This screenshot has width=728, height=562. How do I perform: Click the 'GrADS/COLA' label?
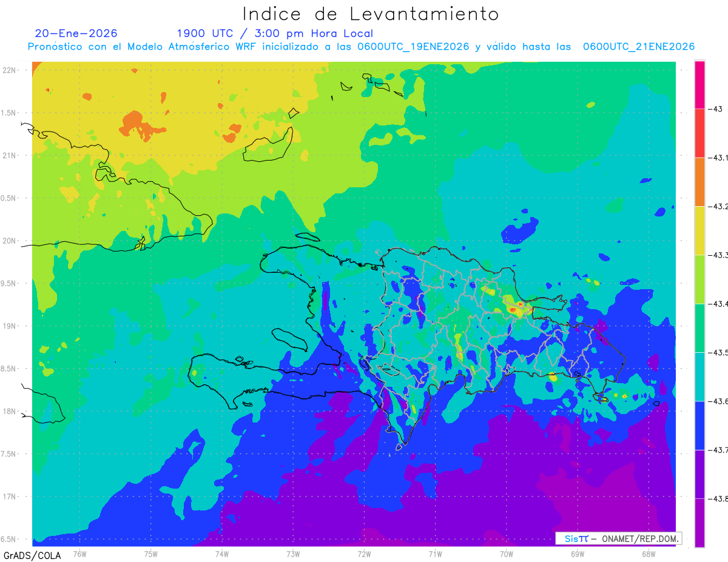coord(32,555)
